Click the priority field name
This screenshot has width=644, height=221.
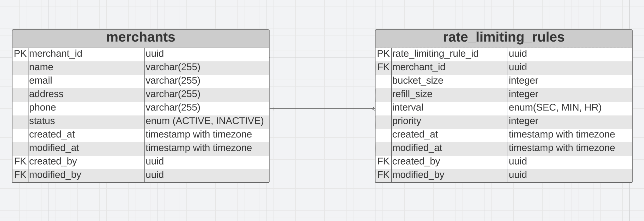pyautogui.click(x=406, y=121)
